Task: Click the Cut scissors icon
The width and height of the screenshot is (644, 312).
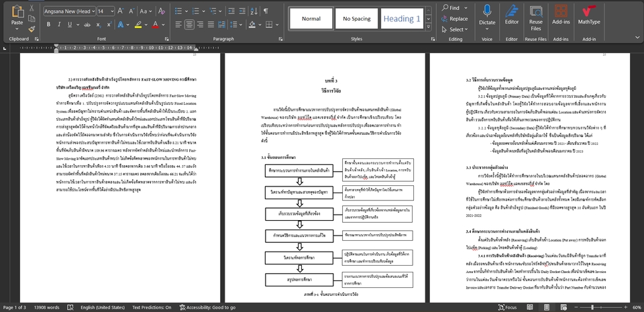Action: pos(32,8)
